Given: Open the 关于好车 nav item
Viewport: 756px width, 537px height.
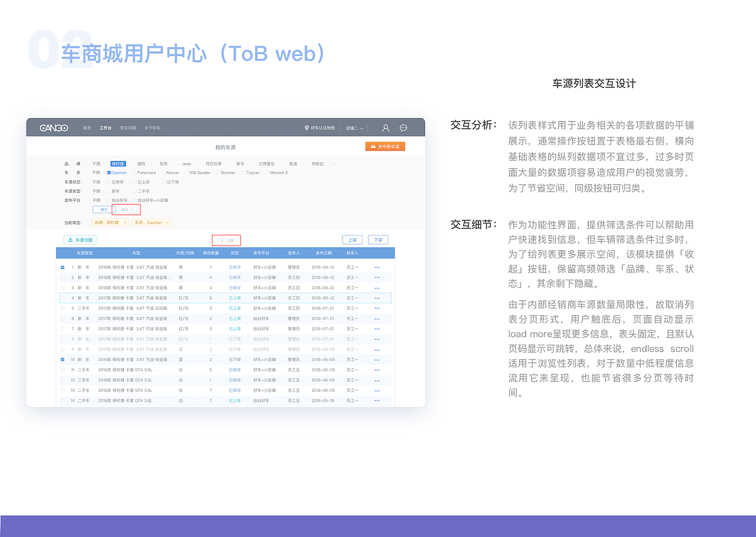Looking at the screenshot, I should 152,128.
